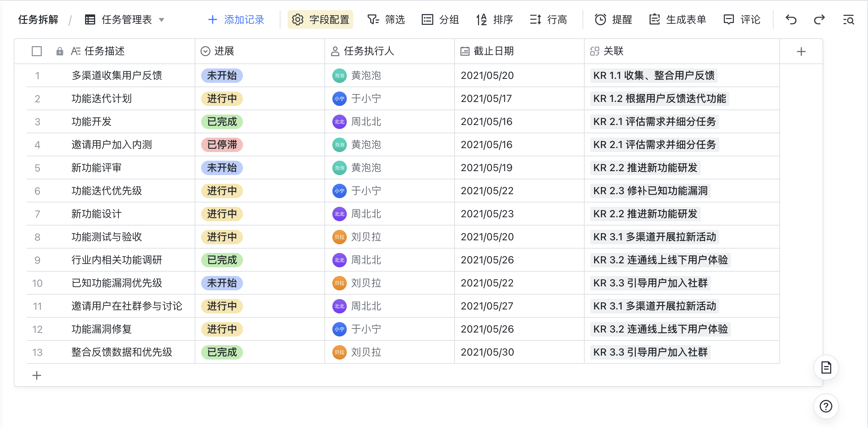Select the 任务拆解 view name
Image resolution: width=868 pixels, height=428 pixels.
(x=38, y=20)
